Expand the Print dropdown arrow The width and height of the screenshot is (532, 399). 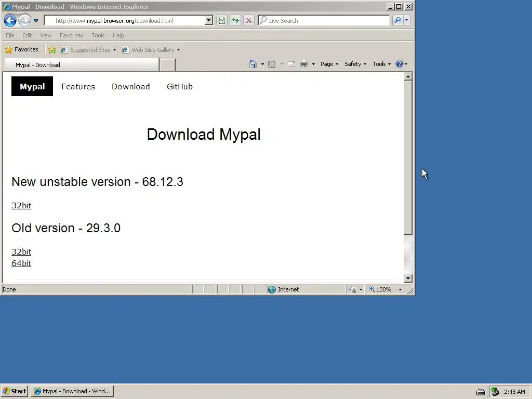tap(313, 64)
